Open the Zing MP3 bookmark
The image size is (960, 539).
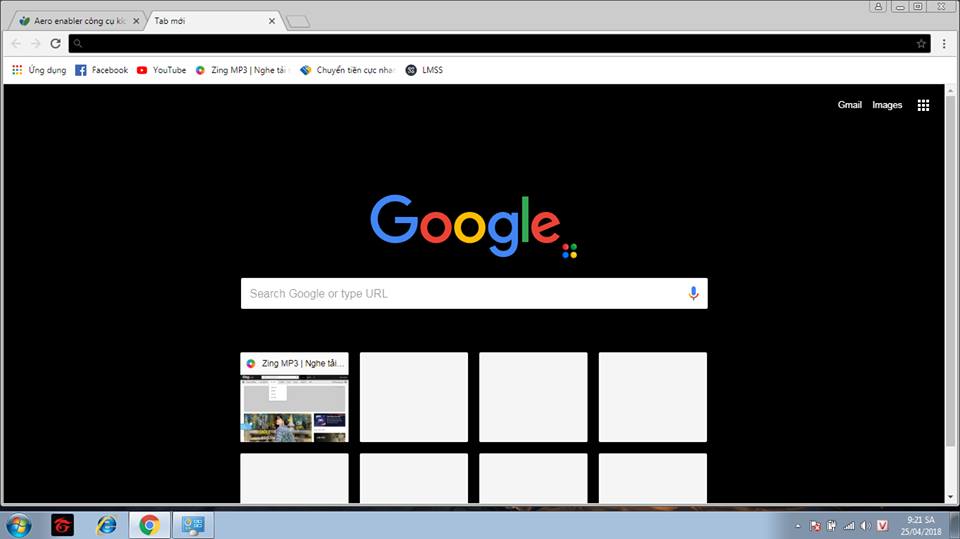pos(242,70)
